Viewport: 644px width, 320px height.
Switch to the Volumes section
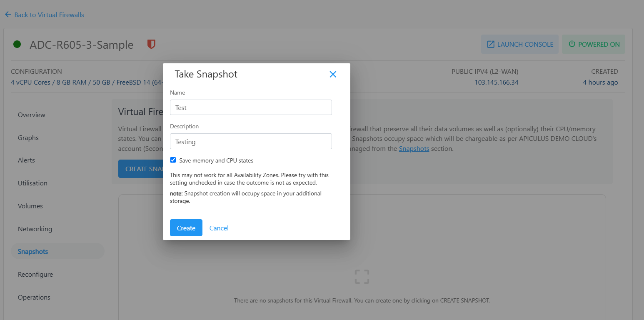click(30, 206)
